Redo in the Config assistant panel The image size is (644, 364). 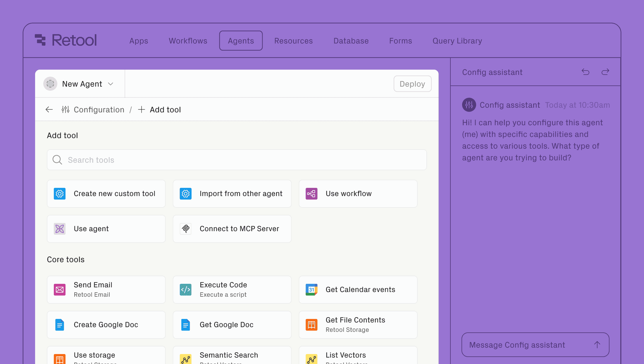click(605, 72)
